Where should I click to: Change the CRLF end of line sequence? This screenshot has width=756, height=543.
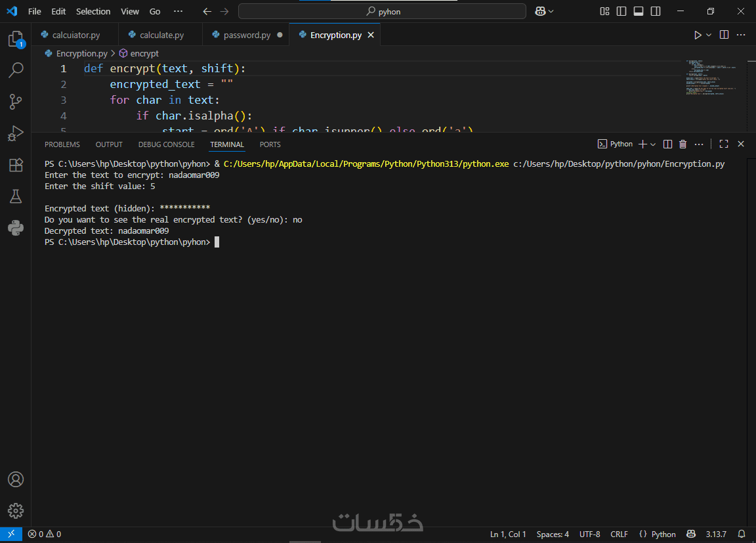[619, 534]
